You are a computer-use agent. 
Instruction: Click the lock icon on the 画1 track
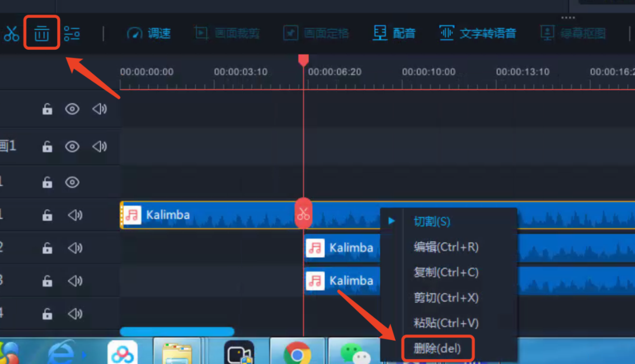pos(47,146)
